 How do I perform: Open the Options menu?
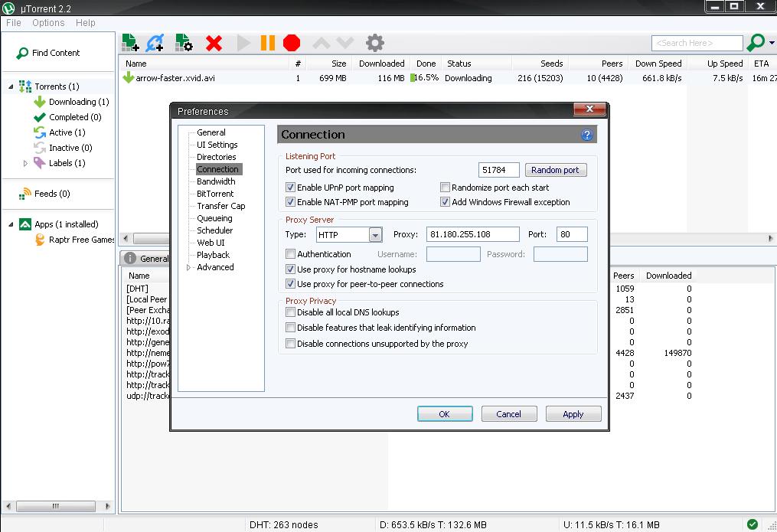click(48, 23)
